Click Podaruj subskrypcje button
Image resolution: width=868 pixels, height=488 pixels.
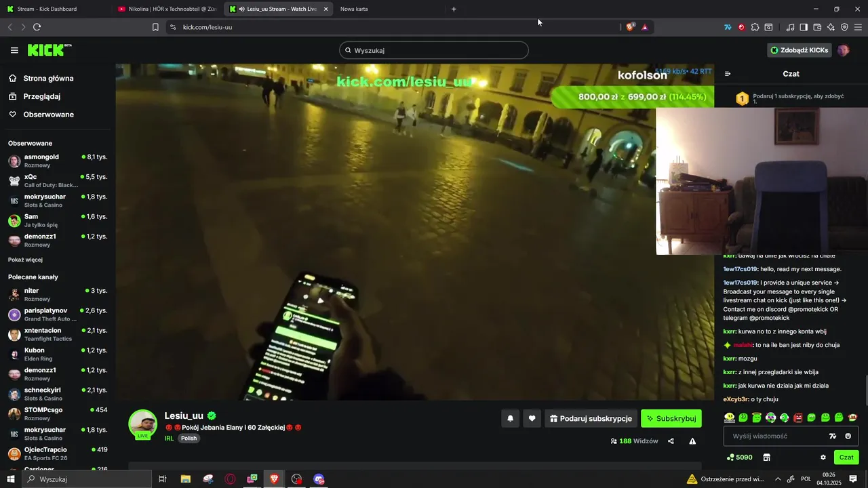pyautogui.click(x=591, y=419)
